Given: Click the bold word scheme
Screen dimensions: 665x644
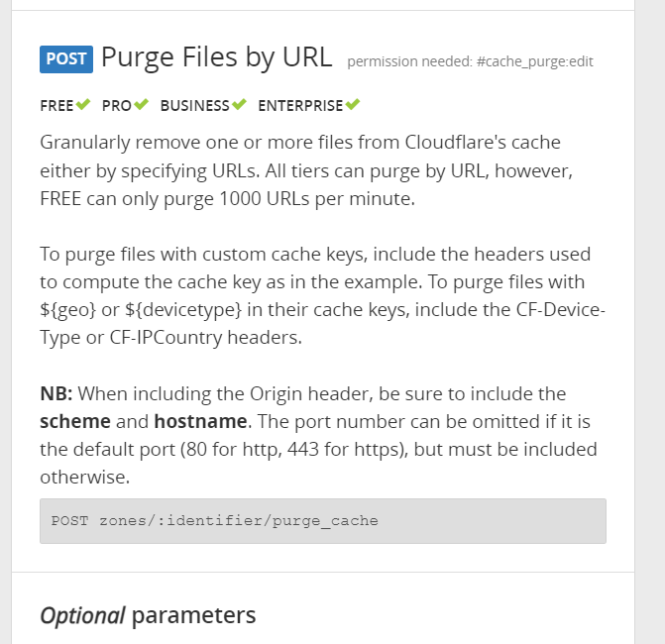Looking at the screenshot, I should point(75,422).
